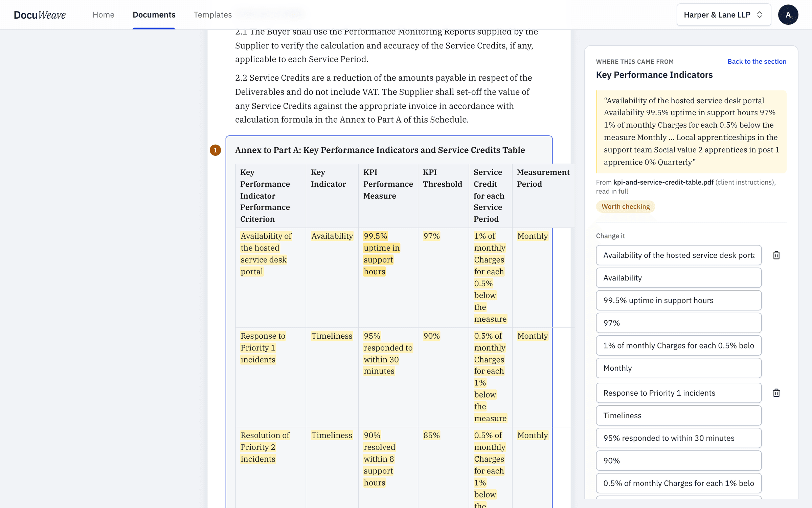Select the quoted source excerpt box

[x=691, y=131]
